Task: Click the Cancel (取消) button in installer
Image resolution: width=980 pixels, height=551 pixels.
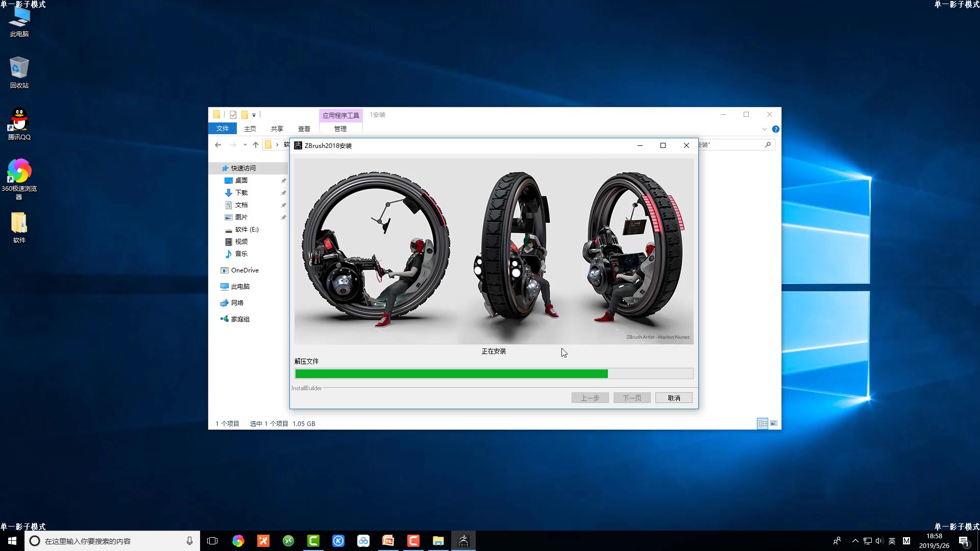Action: [x=674, y=398]
